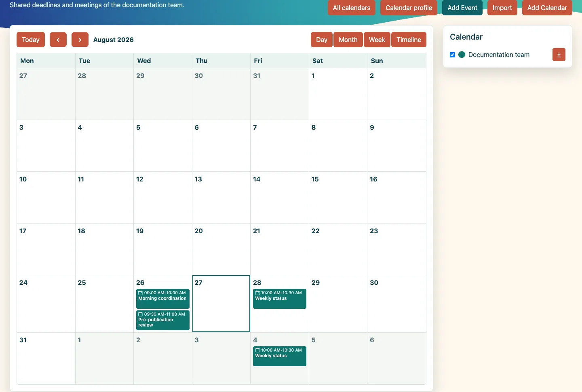582x392 pixels.
Task: Select day 15 in the calendar
Action: (x=338, y=197)
